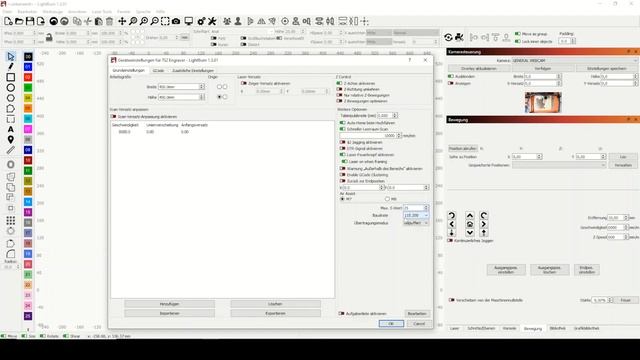Select the measure ruler tool
The width and height of the screenshot is (640, 360).
(11, 150)
